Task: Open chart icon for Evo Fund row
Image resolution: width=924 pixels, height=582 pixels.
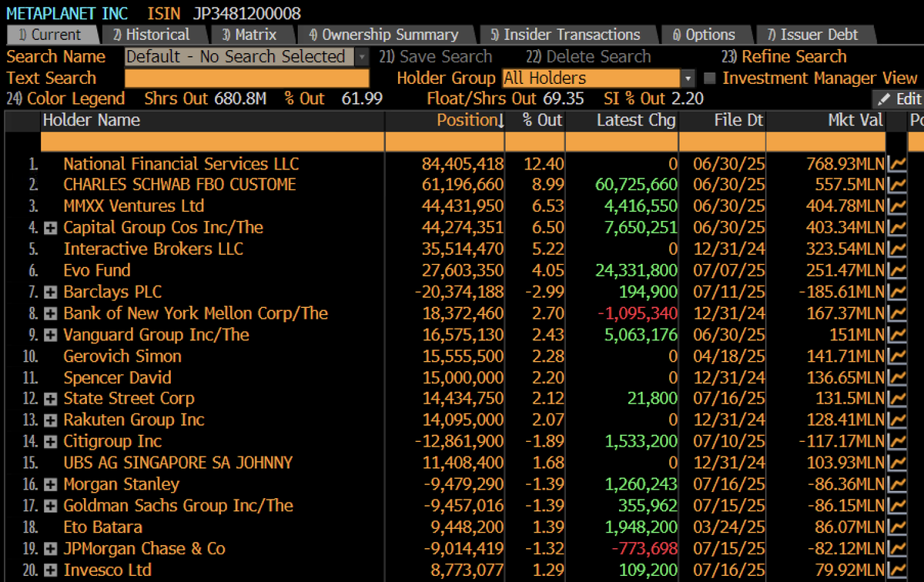Action: [896, 271]
